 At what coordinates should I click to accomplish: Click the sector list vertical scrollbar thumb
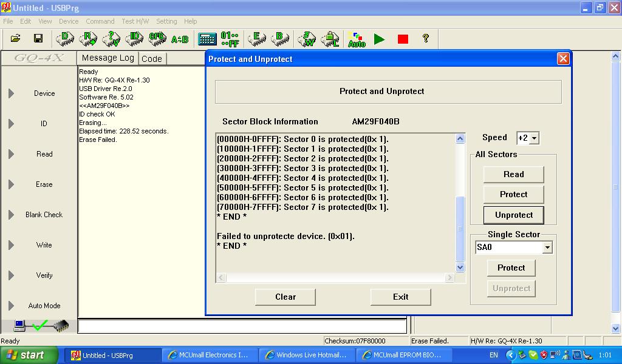click(460, 229)
